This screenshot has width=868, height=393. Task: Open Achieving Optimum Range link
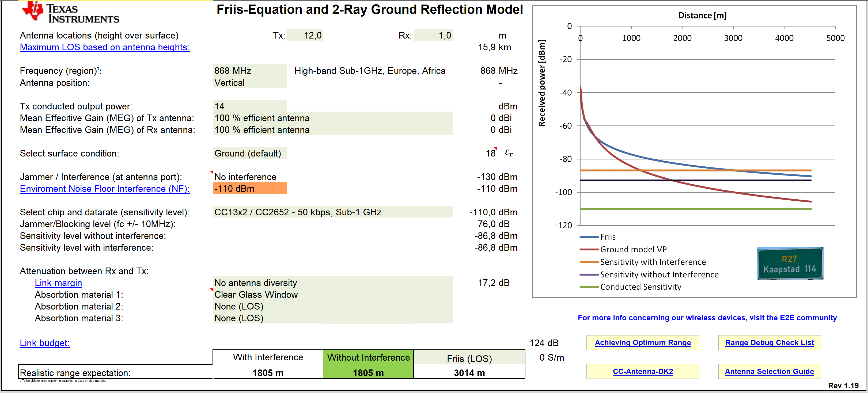coord(643,342)
